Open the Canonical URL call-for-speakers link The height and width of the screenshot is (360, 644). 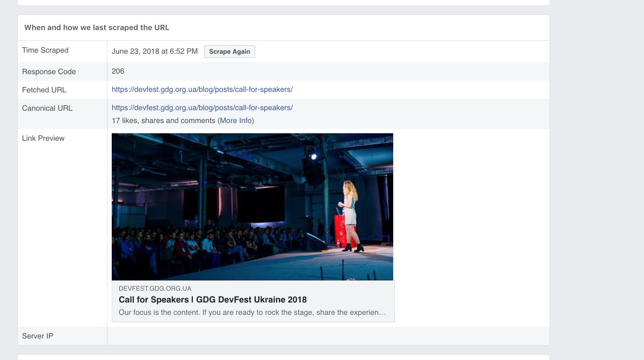(202, 107)
